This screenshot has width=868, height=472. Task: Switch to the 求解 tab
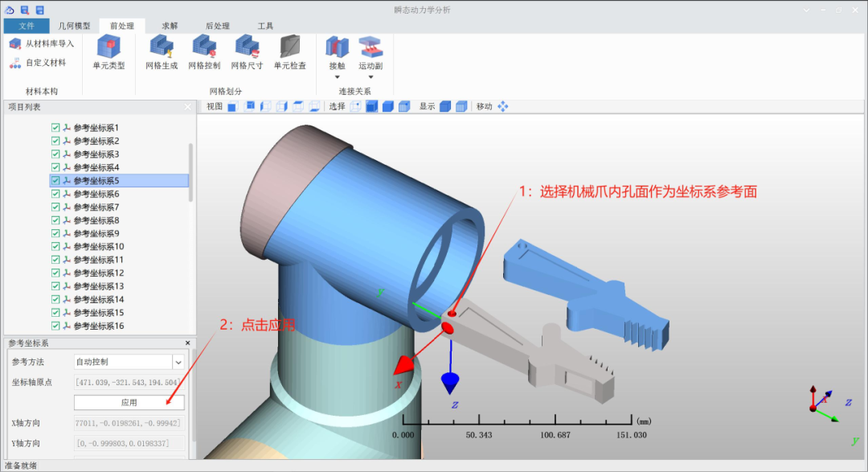(170, 26)
